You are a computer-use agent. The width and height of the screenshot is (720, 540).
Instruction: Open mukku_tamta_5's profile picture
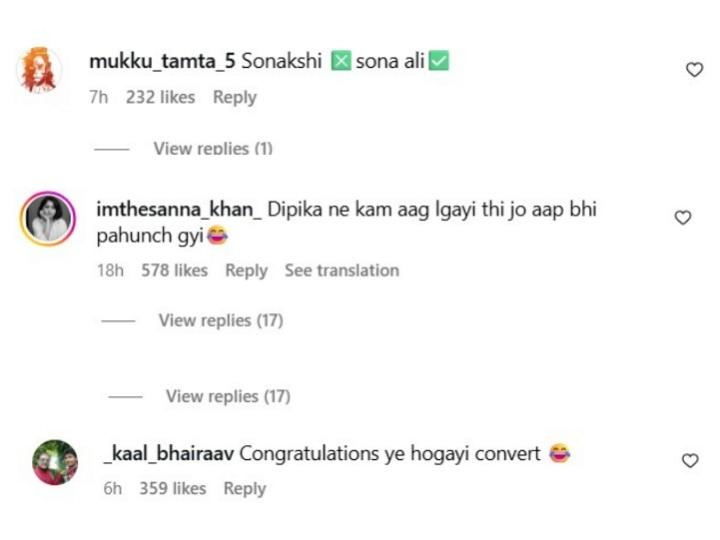(42, 70)
